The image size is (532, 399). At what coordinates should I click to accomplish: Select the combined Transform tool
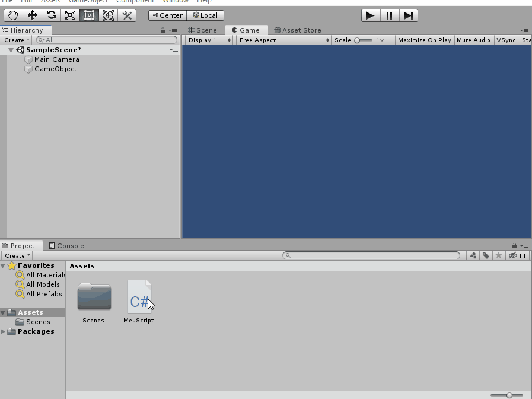click(108, 15)
